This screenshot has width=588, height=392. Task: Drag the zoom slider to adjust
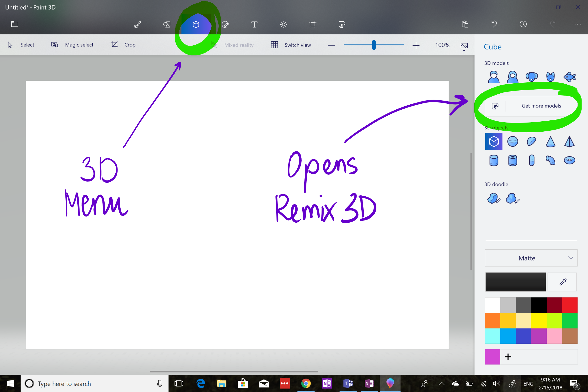click(x=373, y=44)
